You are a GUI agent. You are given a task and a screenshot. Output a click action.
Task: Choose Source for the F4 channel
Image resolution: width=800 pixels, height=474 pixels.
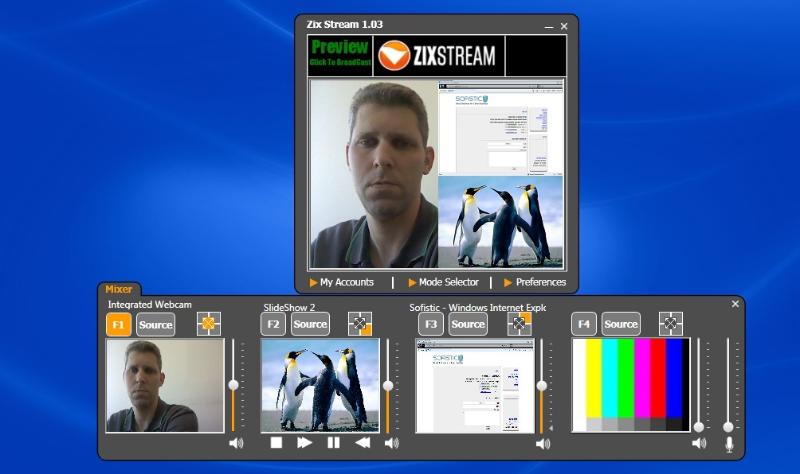coord(621,324)
